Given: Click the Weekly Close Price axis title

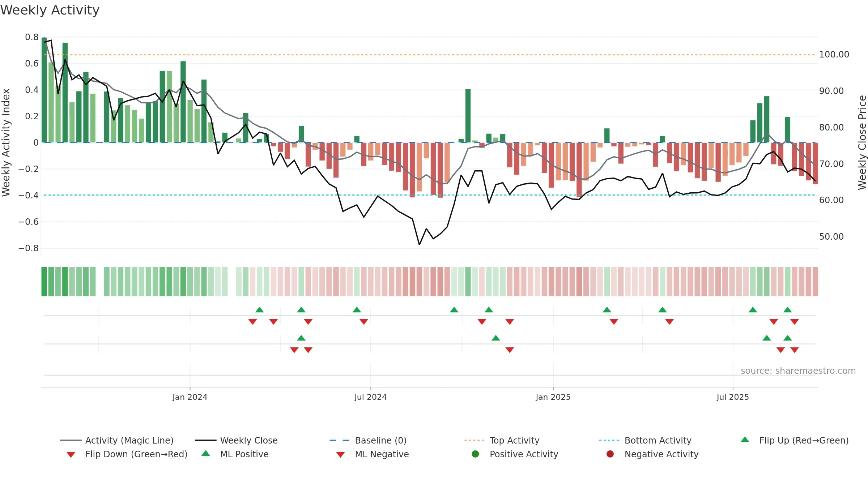Looking at the screenshot, I should 862,142.
